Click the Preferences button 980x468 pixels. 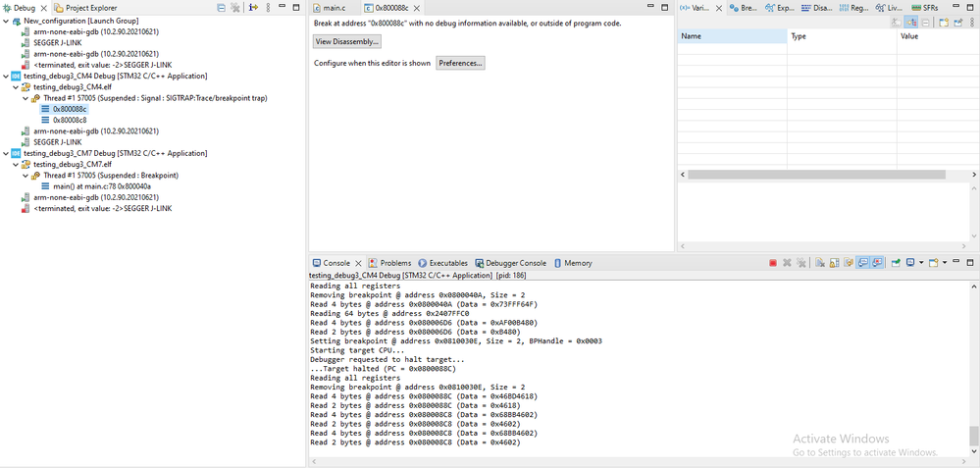coord(461,63)
